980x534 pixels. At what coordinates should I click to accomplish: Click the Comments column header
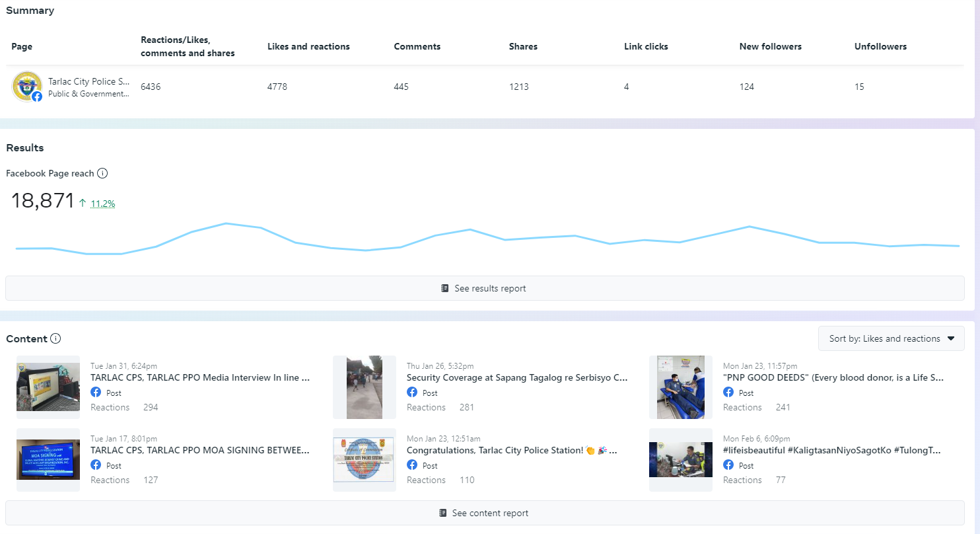coord(417,47)
